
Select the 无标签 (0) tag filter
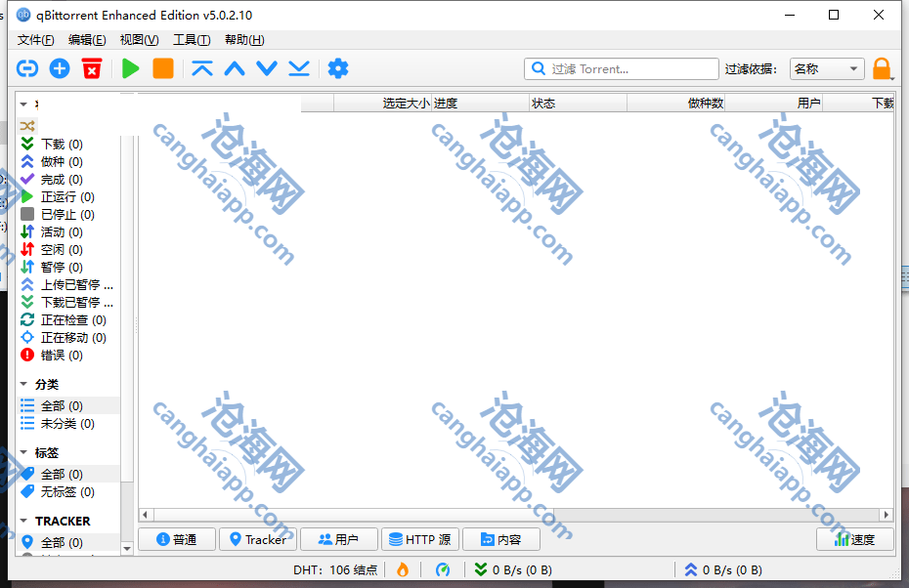pos(66,492)
